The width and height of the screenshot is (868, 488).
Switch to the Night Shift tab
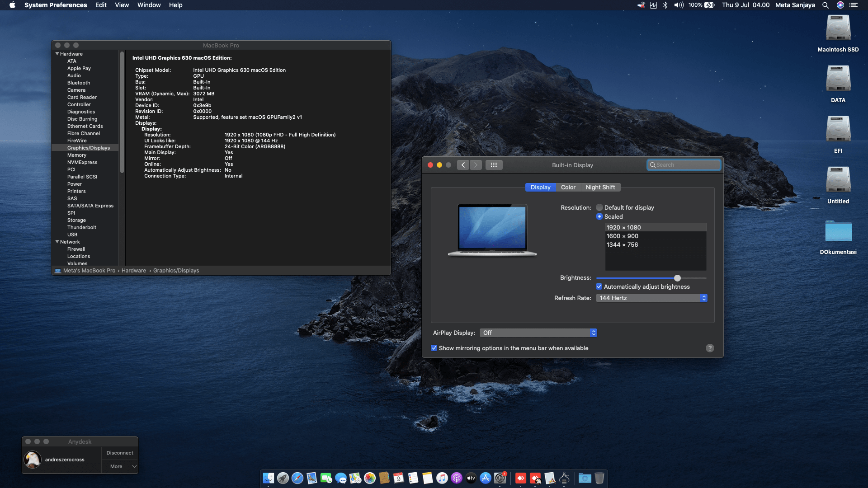600,187
